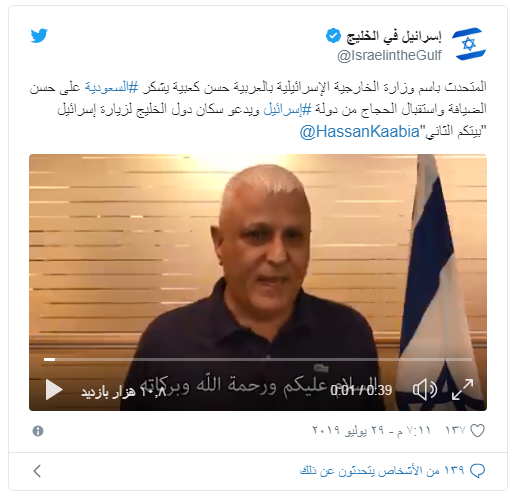This screenshot has width=512, height=503.
Task: Open the @HassanKaabia mention link
Action: [x=359, y=131]
